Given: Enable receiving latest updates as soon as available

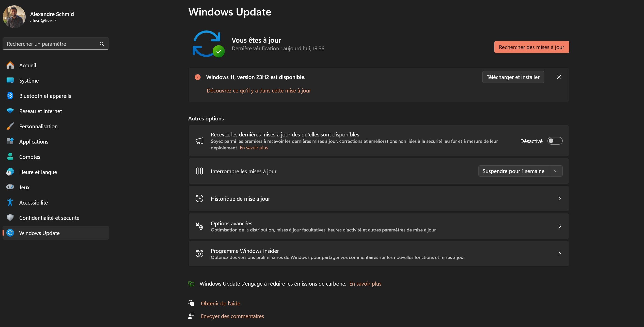Looking at the screenshot, I should (x=555, y=141).
